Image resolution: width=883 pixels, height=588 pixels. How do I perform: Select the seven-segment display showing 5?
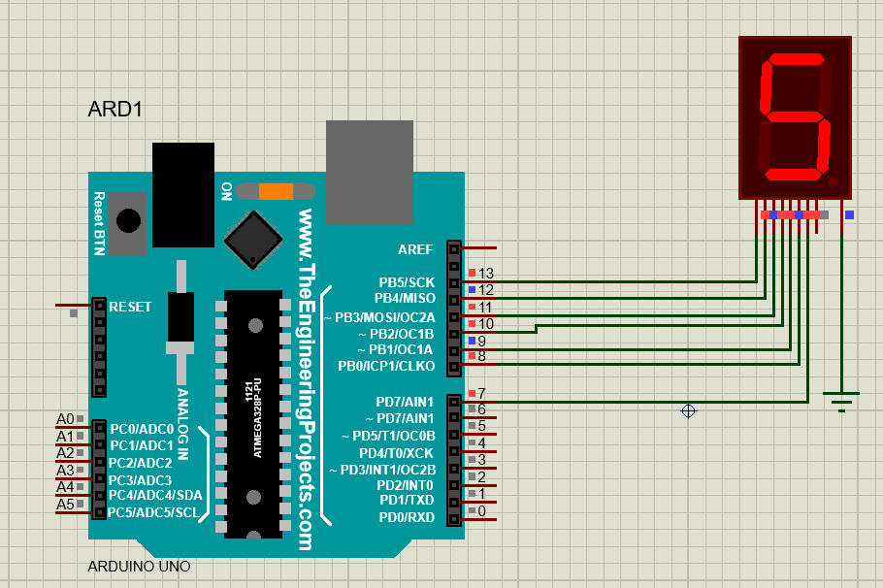pos(795,117)
